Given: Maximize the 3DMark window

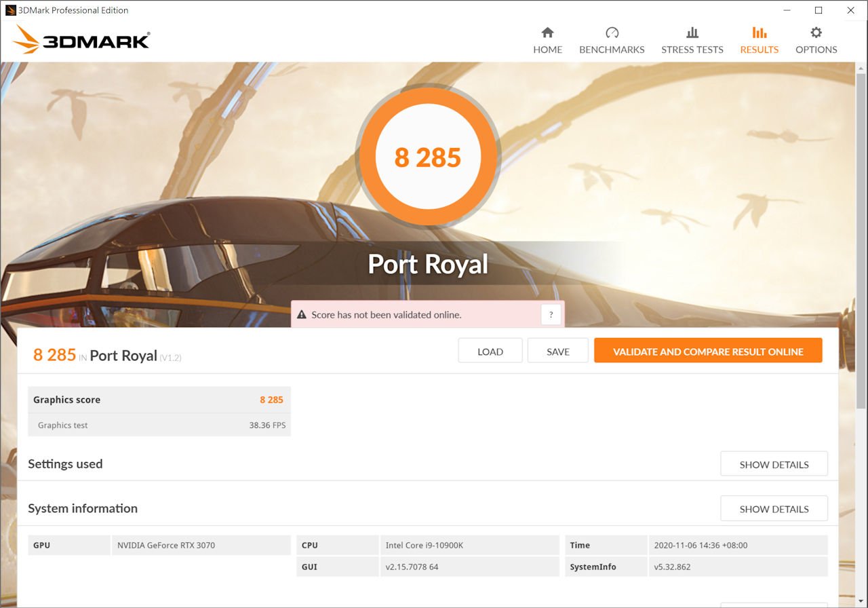Looking at the screenshot, I should [x=818, y=10].
